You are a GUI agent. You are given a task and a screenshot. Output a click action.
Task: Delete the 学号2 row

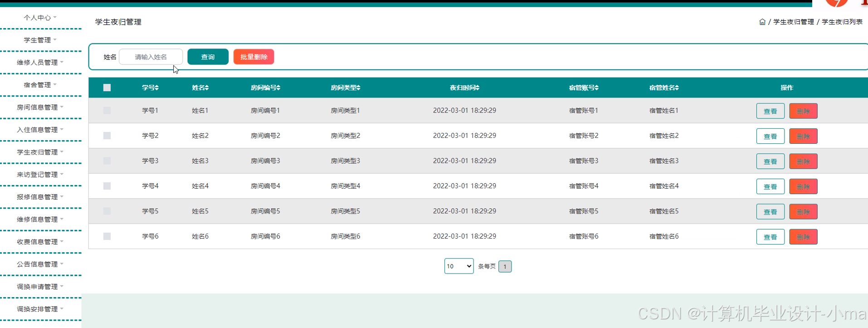[x=803, y=136]
